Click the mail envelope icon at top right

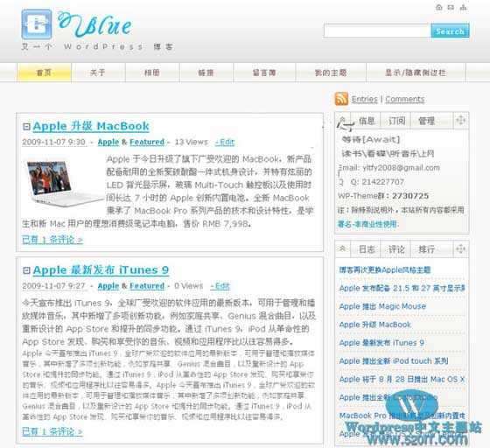pos(451,7)
